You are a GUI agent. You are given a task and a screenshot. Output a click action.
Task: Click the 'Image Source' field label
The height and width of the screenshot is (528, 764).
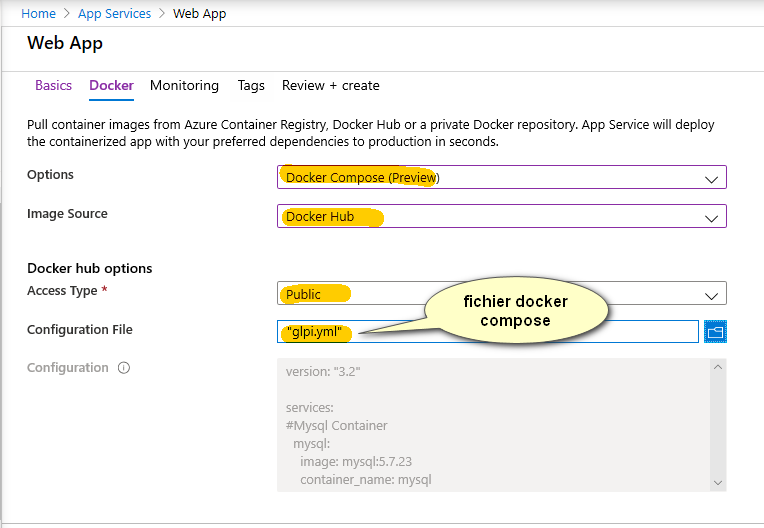click(x=67, y=214)
